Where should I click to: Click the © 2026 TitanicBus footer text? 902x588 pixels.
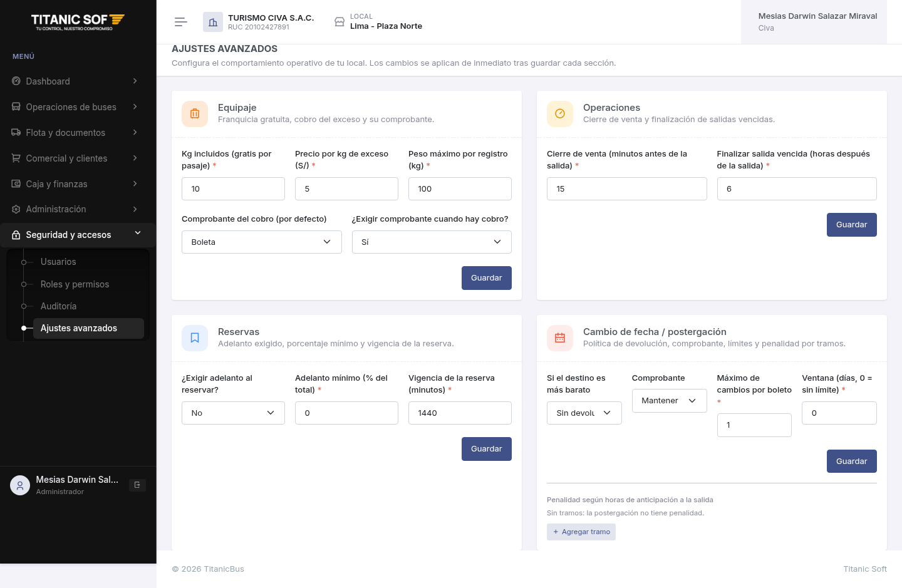(x=208, y=569)
